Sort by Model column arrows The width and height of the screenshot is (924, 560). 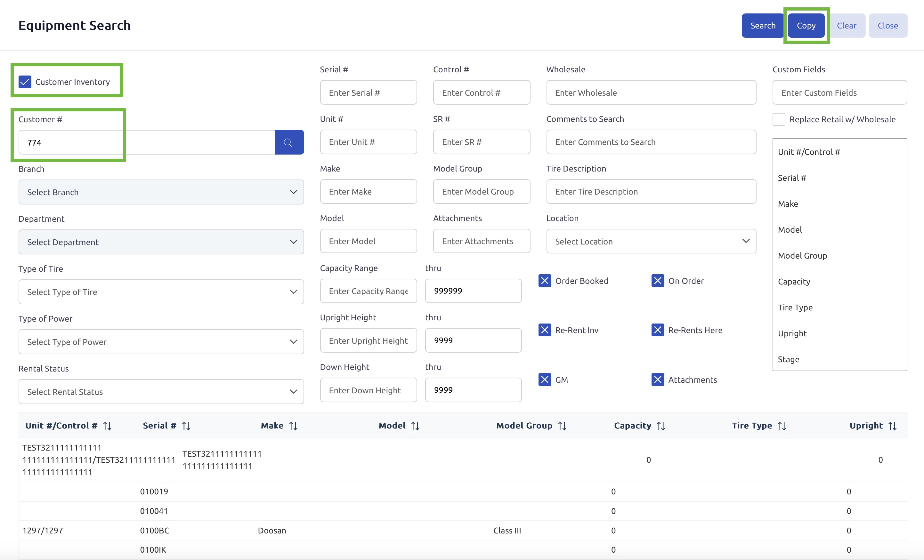click(415, 426)
